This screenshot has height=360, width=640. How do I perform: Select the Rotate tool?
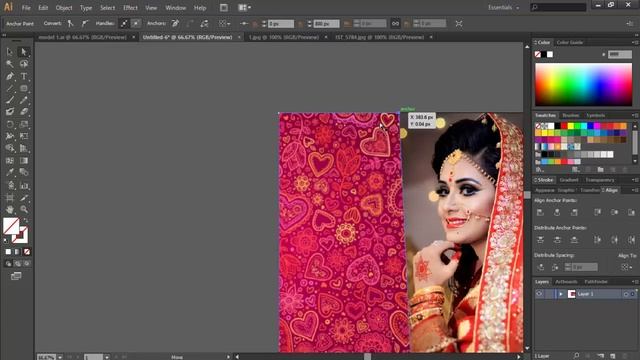tap(9, 124)
